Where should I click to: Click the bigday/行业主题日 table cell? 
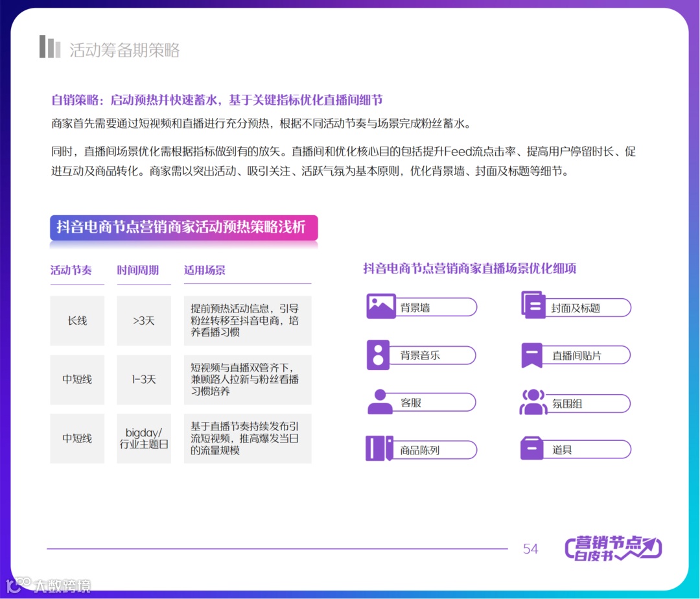click(x=144, y=438)
